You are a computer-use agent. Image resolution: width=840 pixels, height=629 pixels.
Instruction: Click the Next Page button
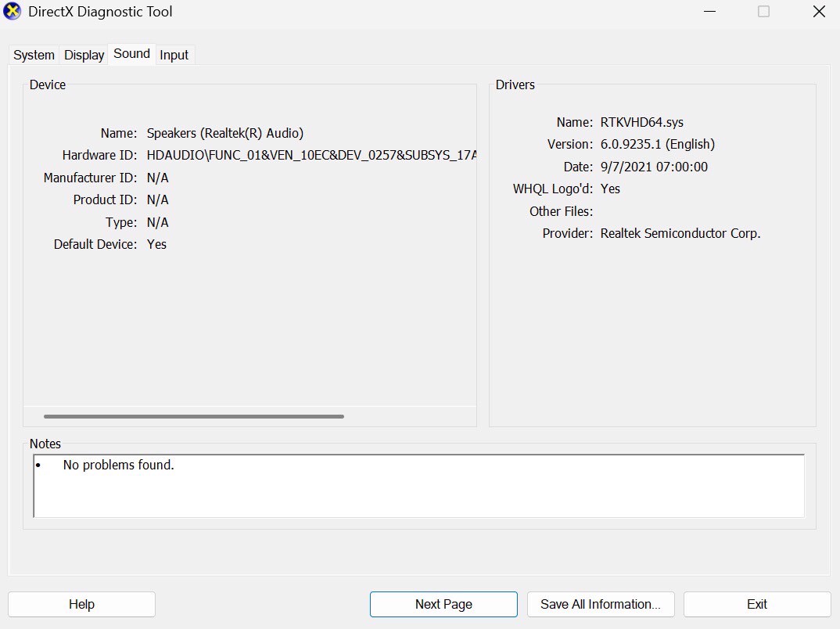coord(443,604)
